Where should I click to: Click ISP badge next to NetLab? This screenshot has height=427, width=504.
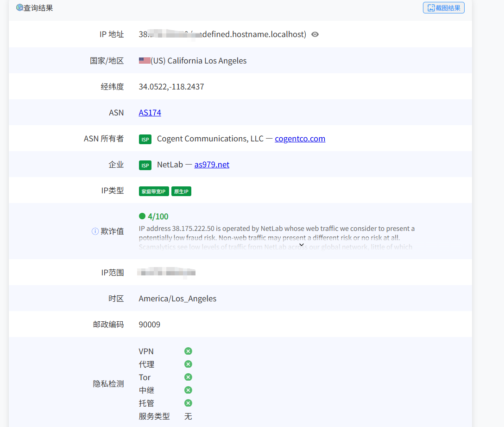click(x=145, y=165)
